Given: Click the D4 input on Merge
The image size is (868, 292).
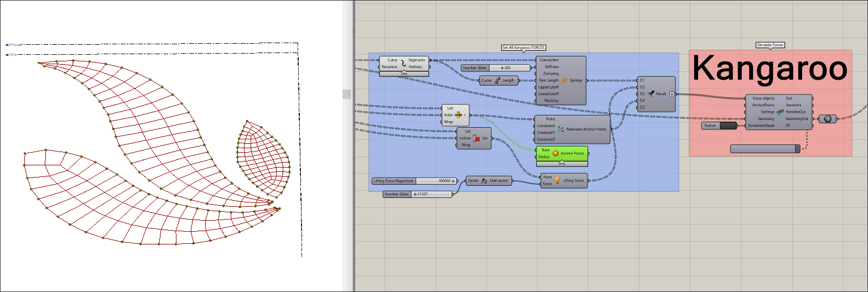Looking at the screenshot, I should click(x=642, y=101).
